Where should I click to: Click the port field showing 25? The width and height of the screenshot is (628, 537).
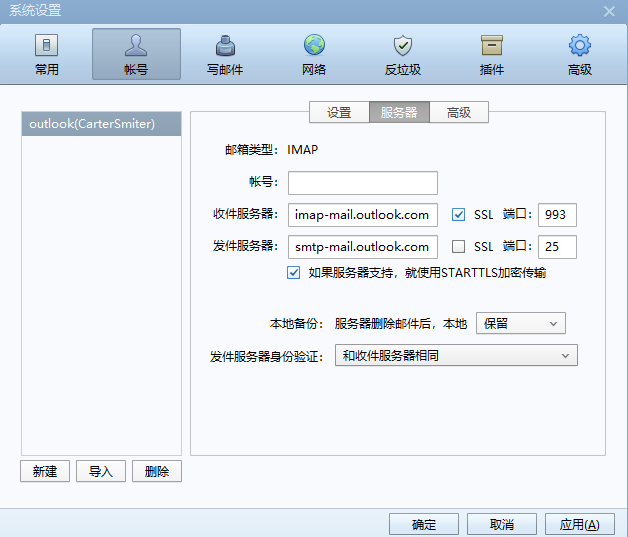[557, 247]
